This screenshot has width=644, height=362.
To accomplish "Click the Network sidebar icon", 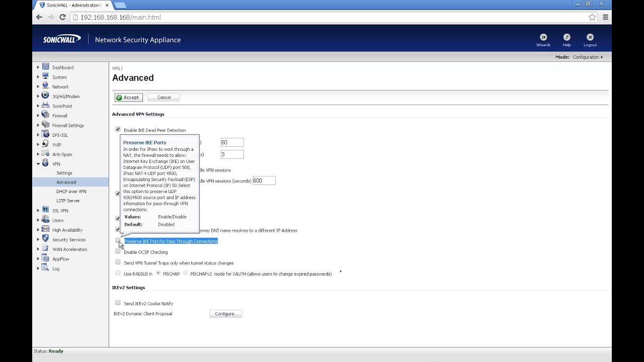I will point(46,86).
